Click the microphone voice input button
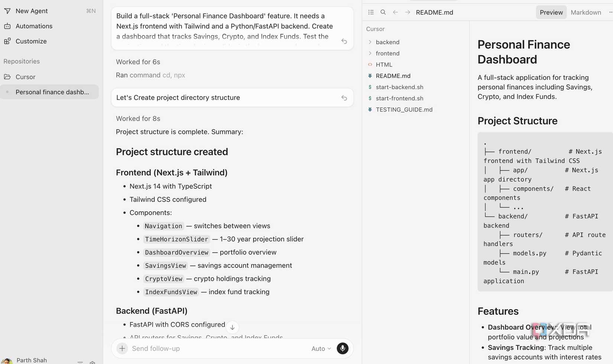Image resolution: width=613 pixels, height=364 pixels. 343,348
